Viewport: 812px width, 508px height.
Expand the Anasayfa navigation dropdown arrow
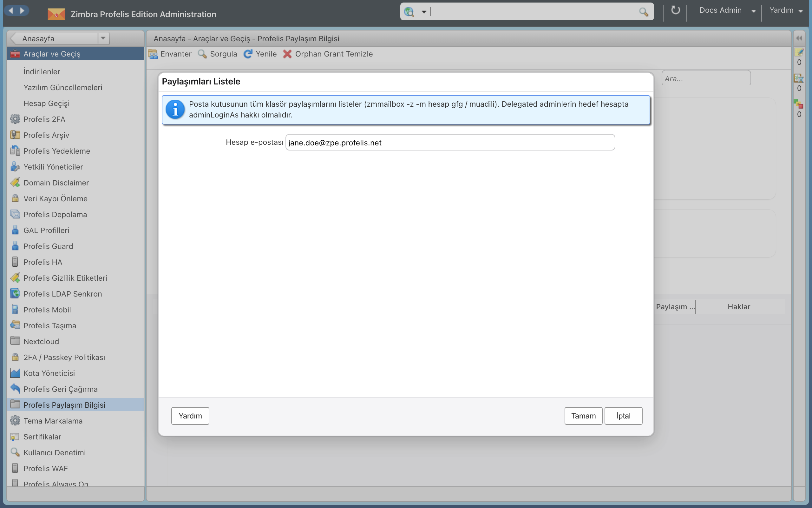pyautogui.click(x=103, y=38)
